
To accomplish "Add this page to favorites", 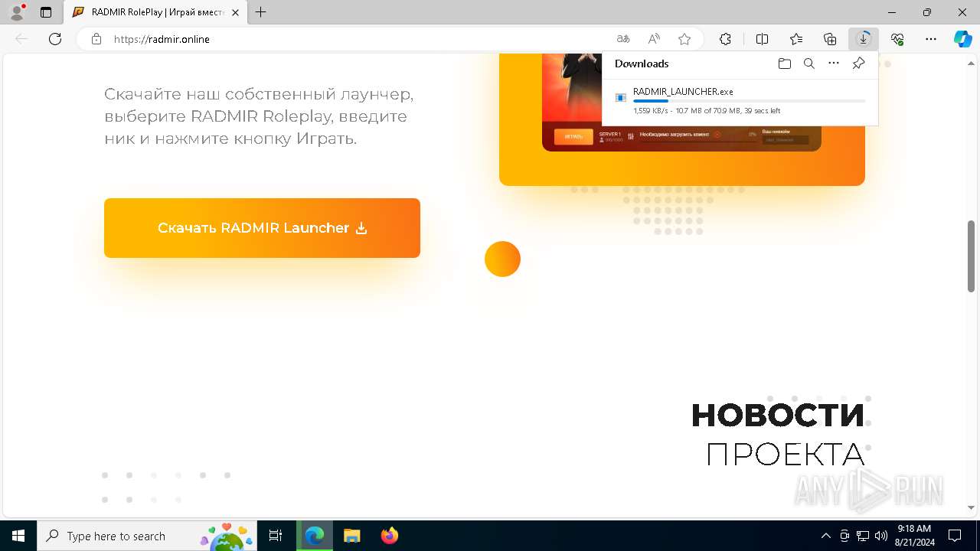I will click(x=684, y=39).
